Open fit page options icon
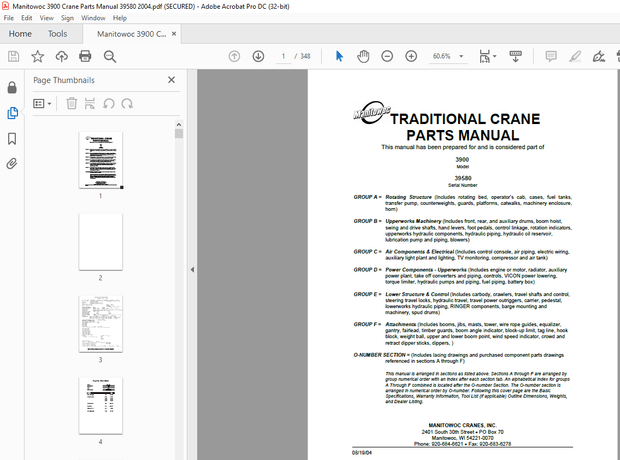This screenshot has height=460, width=620. click(x=484, y=57)
